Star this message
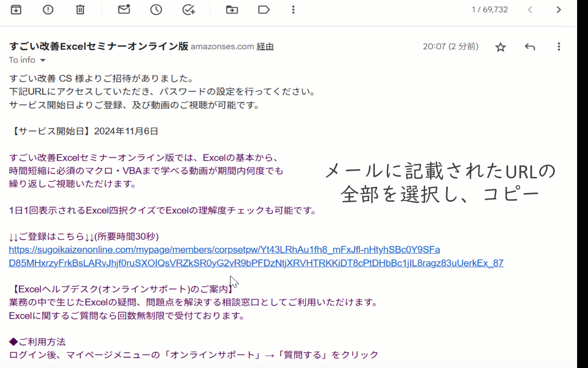 500,47
